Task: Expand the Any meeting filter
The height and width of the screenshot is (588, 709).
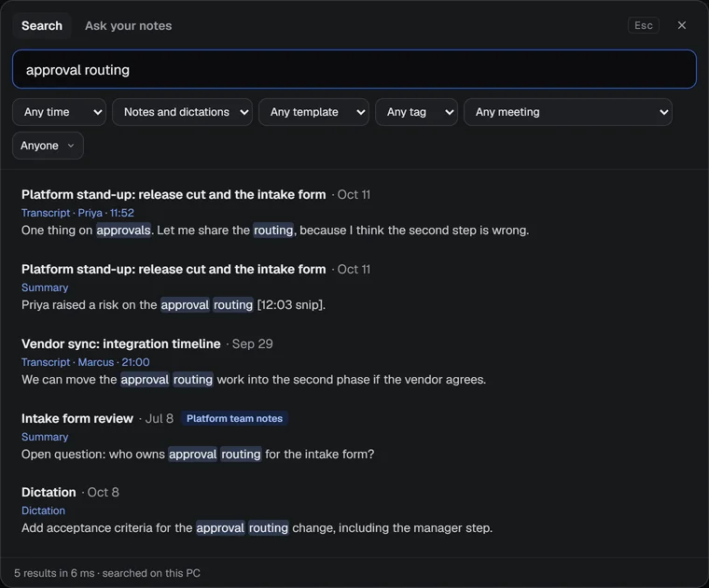Action: click(568, 112)
